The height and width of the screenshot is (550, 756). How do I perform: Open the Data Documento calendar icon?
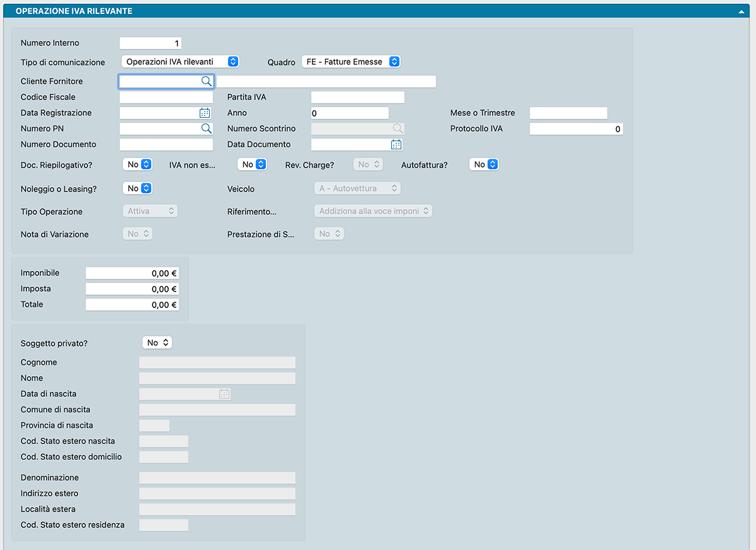396,144
